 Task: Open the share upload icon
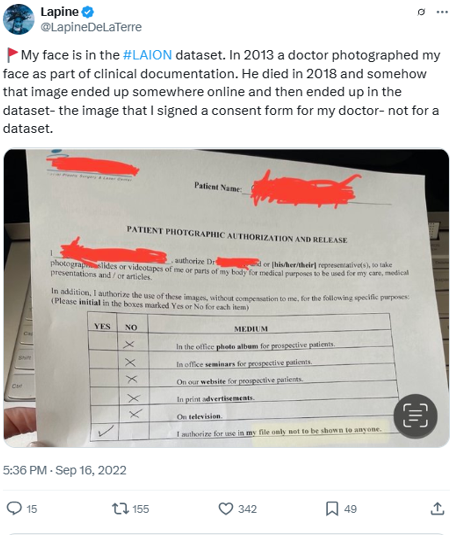(x=437, y=508)
